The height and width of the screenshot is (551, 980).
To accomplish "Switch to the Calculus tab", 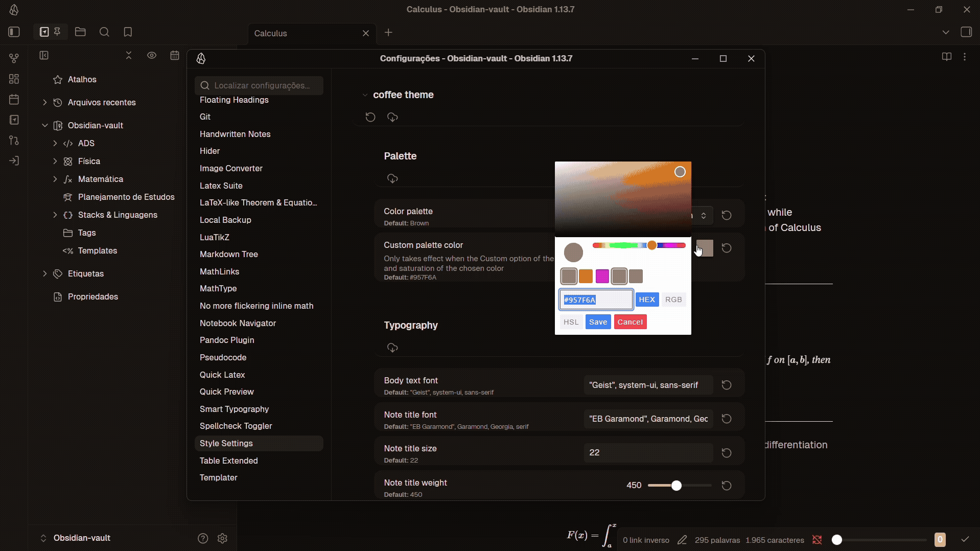I will click(x=312, y=33).
